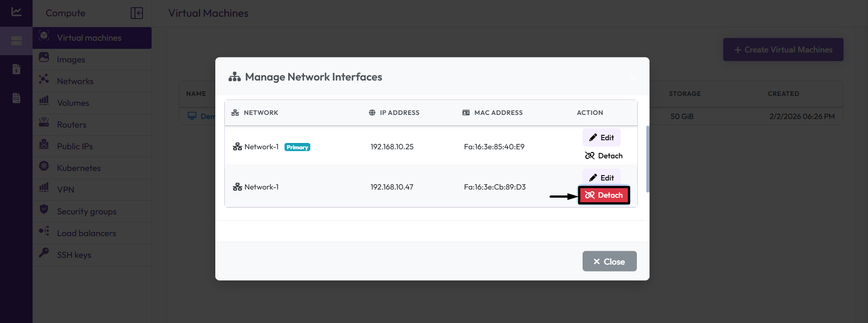Close the Manage Network Interfaces dialog
868x323 pixels.
coord(609,261)
